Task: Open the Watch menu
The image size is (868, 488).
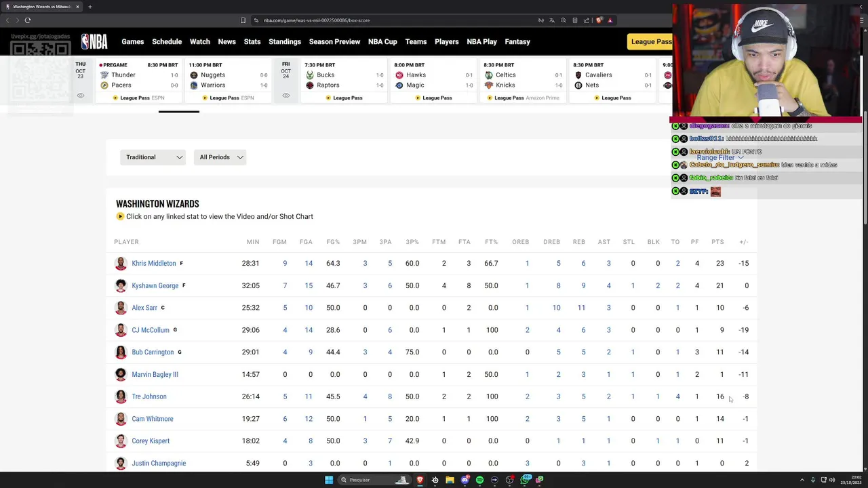Action: coord(200,42)
